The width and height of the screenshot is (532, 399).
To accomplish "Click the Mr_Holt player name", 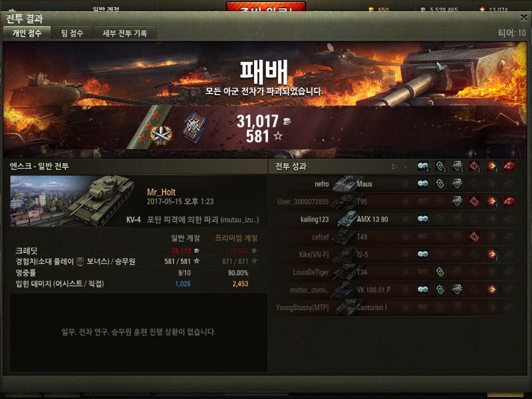I will (161, 192).
